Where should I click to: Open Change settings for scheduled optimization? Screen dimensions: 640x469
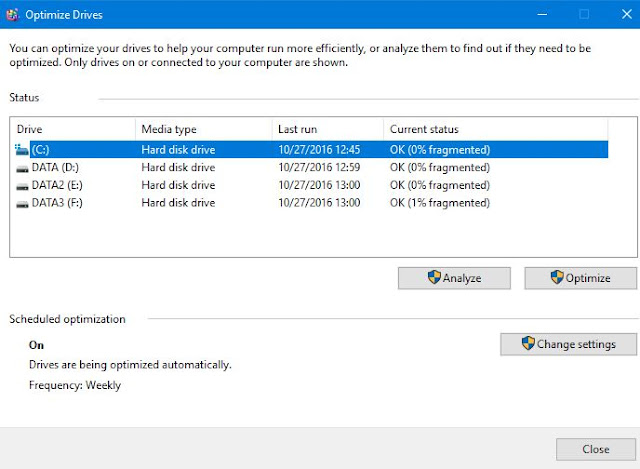point(568,344)
